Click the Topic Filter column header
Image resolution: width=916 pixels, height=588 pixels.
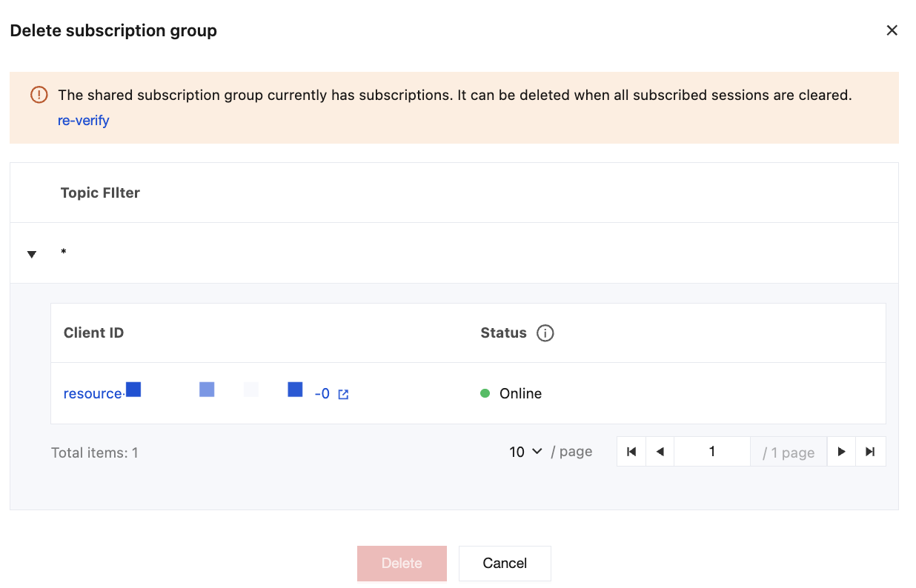[x=100, y=193]
